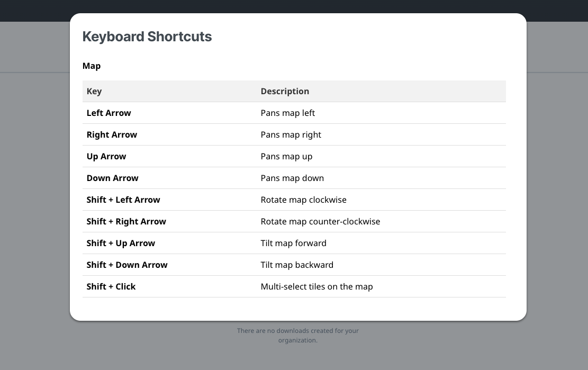Select the 'Rotate map clockwise' description text
The width and height of the screenshot is (588, 370).
pos(303,200)
